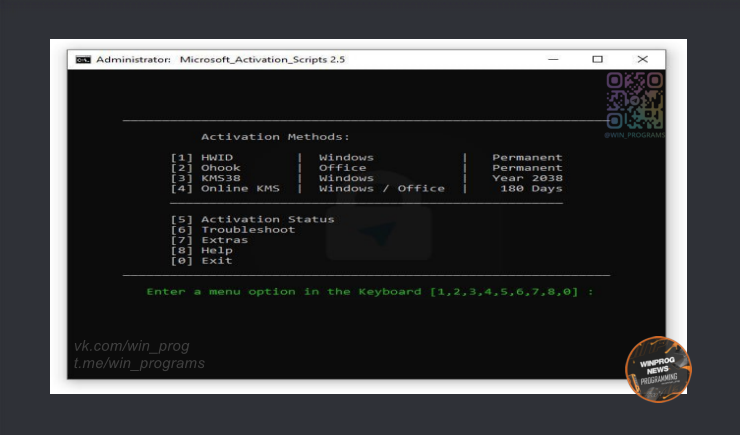The width and height of the screenshot is (740, 435).
Task: Minimize the Microsoft_Activation_Scripts window
Action: 553,59
